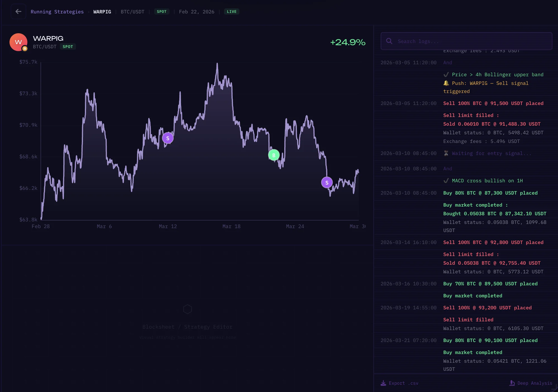
Task: Click Export .csv
Action: [404, 383]
